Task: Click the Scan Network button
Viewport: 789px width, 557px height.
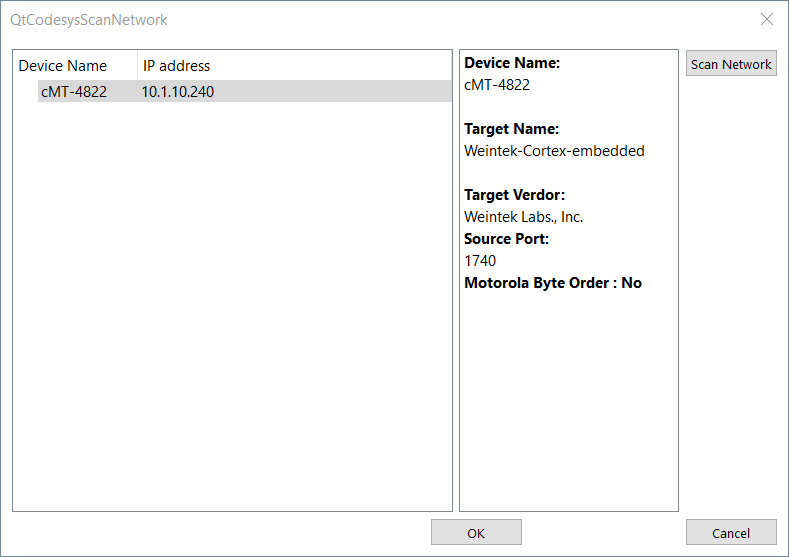Action: click(731, 63)
